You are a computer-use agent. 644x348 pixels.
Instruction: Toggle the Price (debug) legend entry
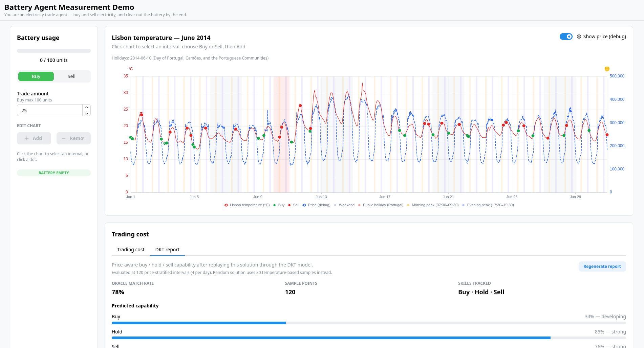316,205
